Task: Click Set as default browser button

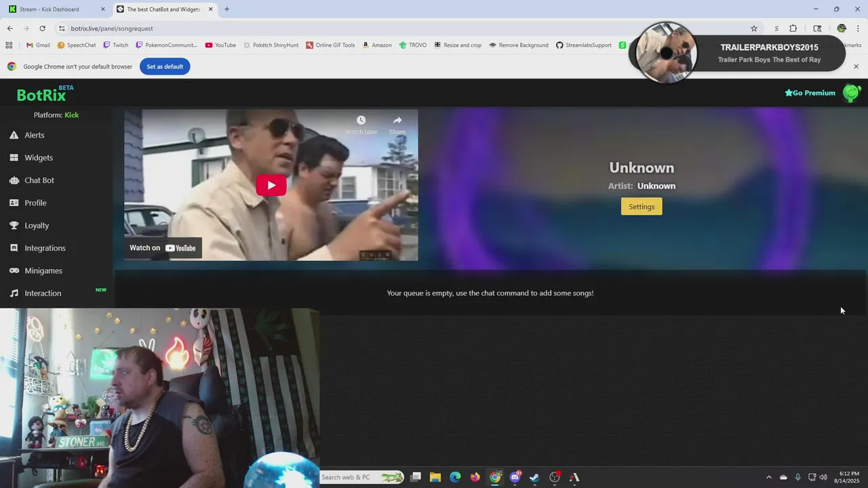Action: (x=165, y=66)
